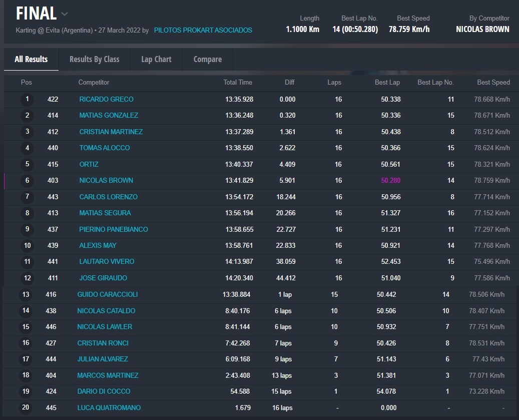519x420 pixels.
Task: Open competitor GUIDO CARACCIOLI's entry
Action: [x=107, y=294]
